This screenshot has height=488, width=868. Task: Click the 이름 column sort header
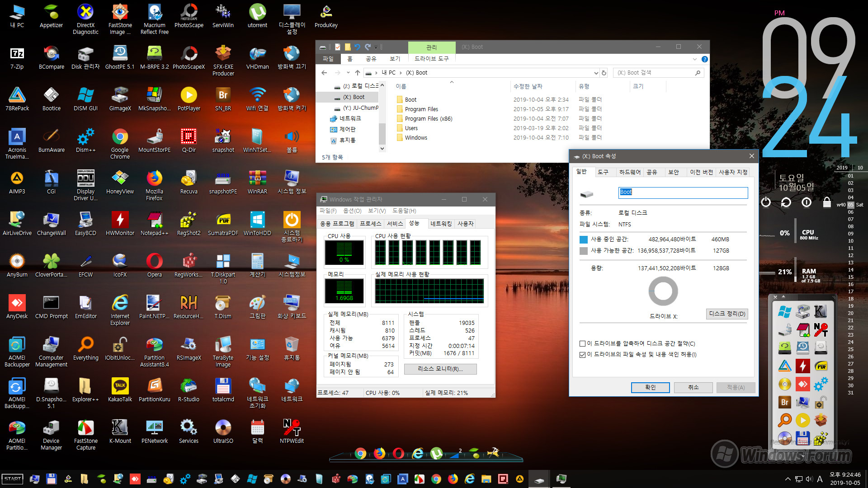pyautogui.click(x=401, y=86)
